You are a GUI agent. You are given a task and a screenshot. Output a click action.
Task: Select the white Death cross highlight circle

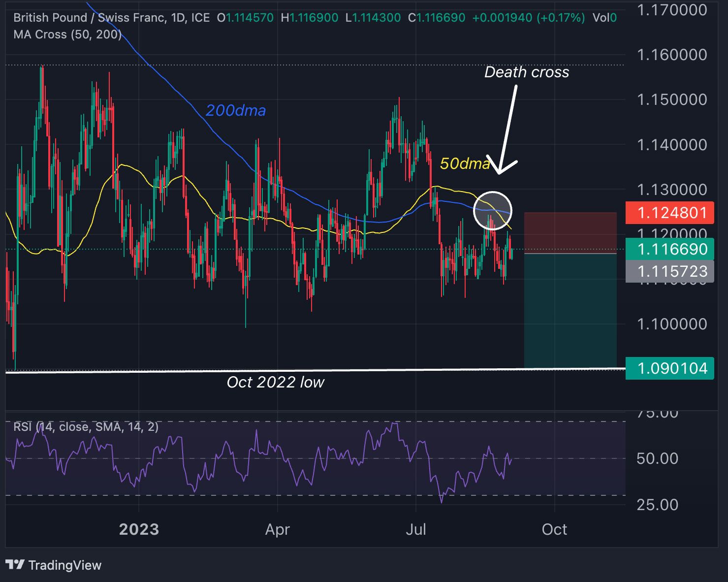492,211
